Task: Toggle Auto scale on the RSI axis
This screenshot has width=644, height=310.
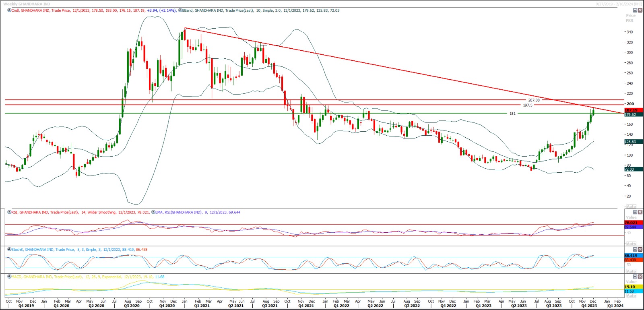Action: coord(632,244)
